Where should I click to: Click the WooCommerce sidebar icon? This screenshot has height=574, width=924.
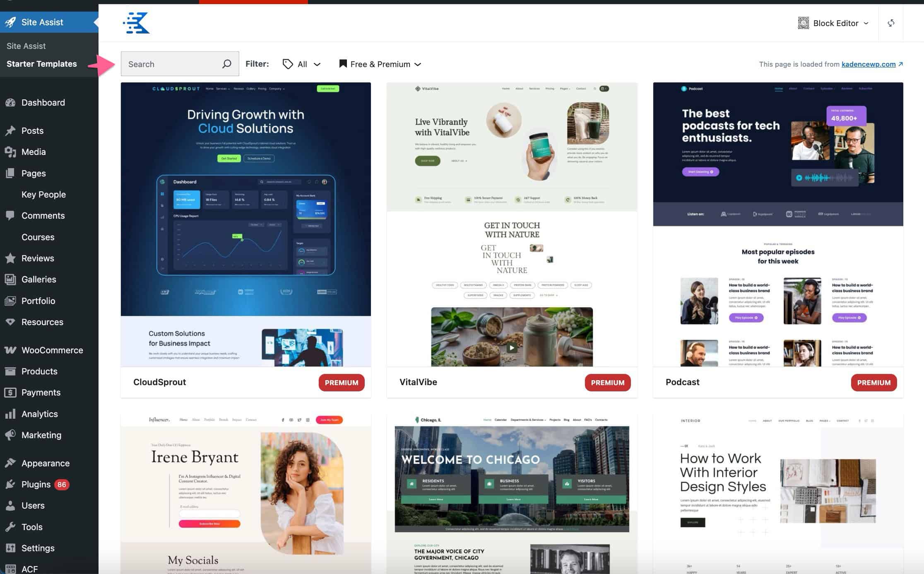tap(10, 350)
